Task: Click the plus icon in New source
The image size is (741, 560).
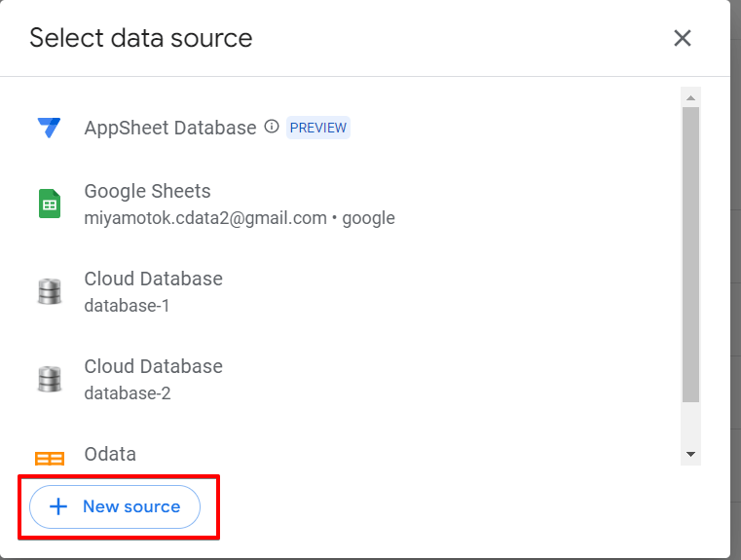Action: coord(58,506)
